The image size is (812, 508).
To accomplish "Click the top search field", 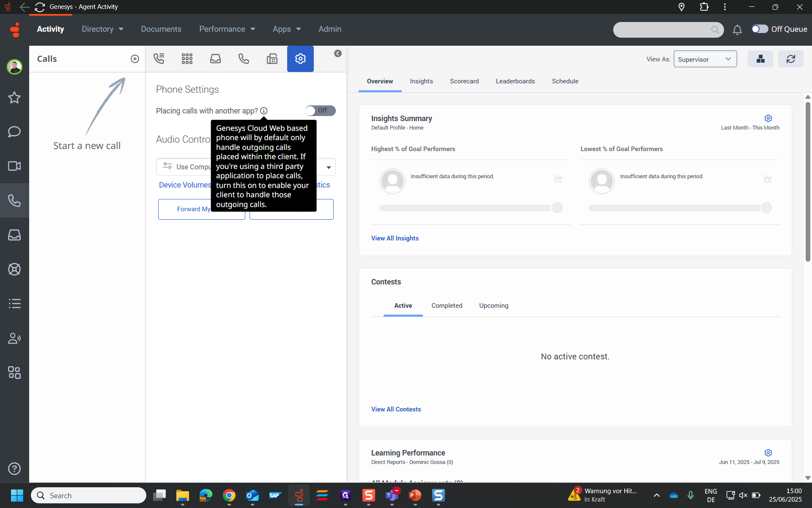I will click(x=668, y=30).
